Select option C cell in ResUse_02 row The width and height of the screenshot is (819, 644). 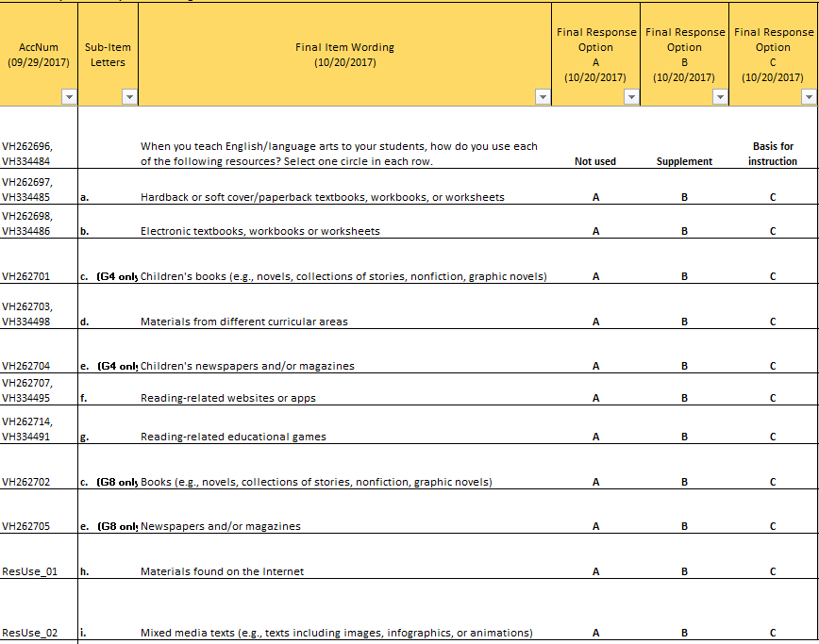tap(773, 633)
